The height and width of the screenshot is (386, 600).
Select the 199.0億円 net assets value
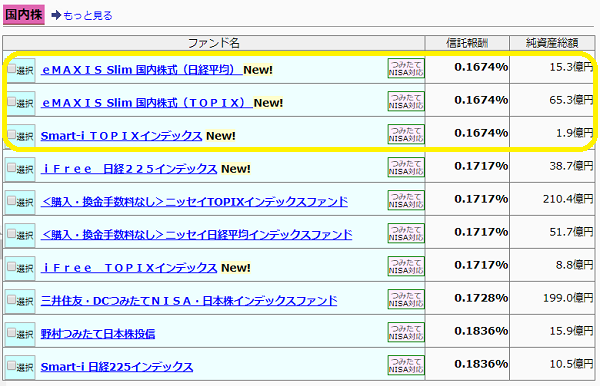tap(568, 298)
